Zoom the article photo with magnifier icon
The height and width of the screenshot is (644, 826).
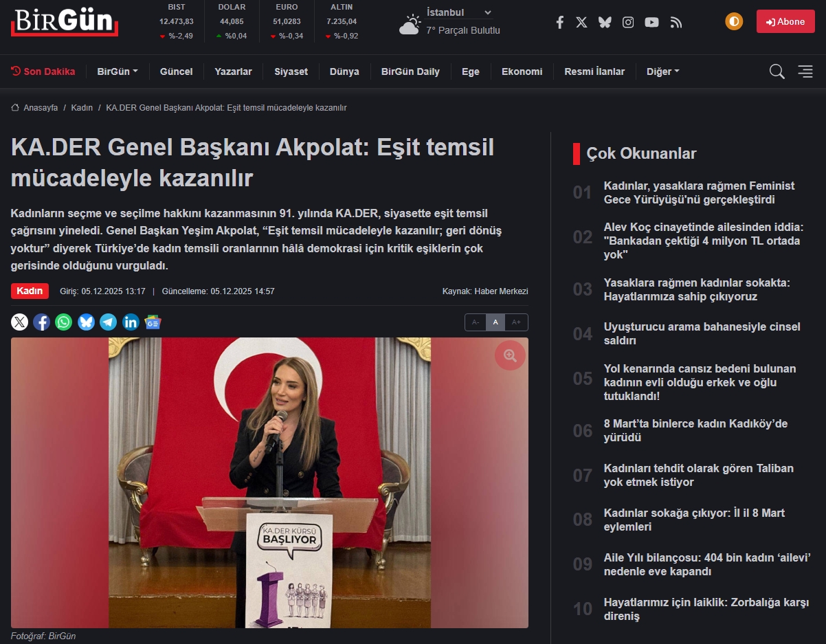tap(510, 355)
